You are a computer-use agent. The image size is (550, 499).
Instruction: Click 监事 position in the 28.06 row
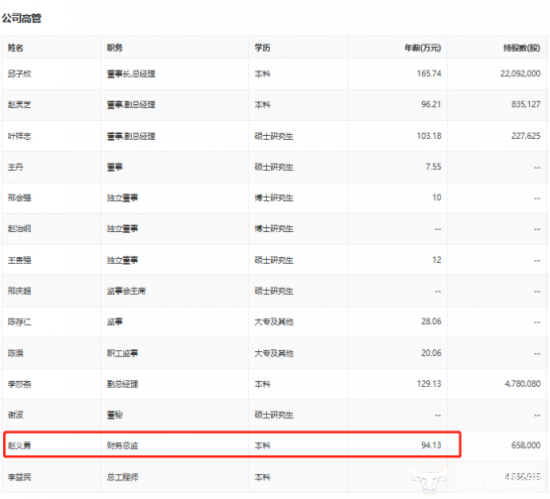click(115, 322)
